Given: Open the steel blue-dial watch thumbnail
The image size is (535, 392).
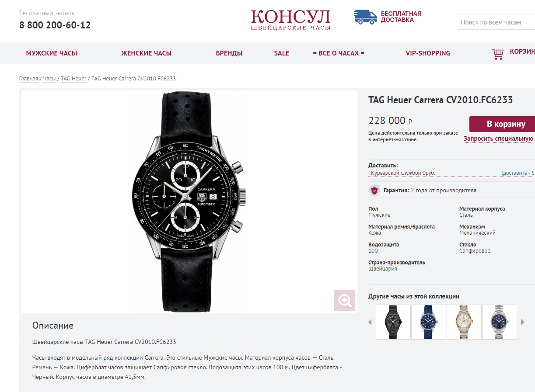Looking at the screenshot, I should pos(500,322).
